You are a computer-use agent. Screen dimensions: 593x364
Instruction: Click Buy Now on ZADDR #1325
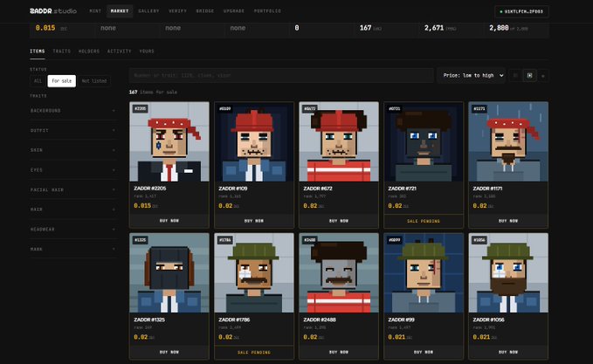click(169, 353)
